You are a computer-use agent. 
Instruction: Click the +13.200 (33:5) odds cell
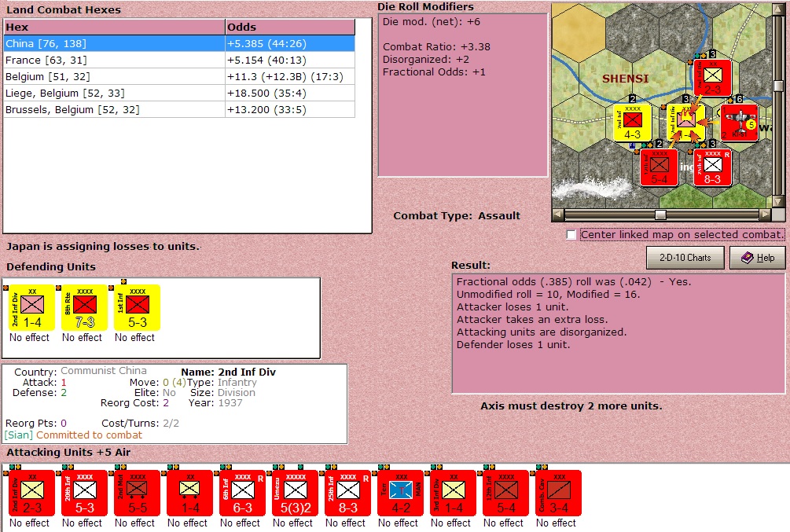click(x=290, y=110)
